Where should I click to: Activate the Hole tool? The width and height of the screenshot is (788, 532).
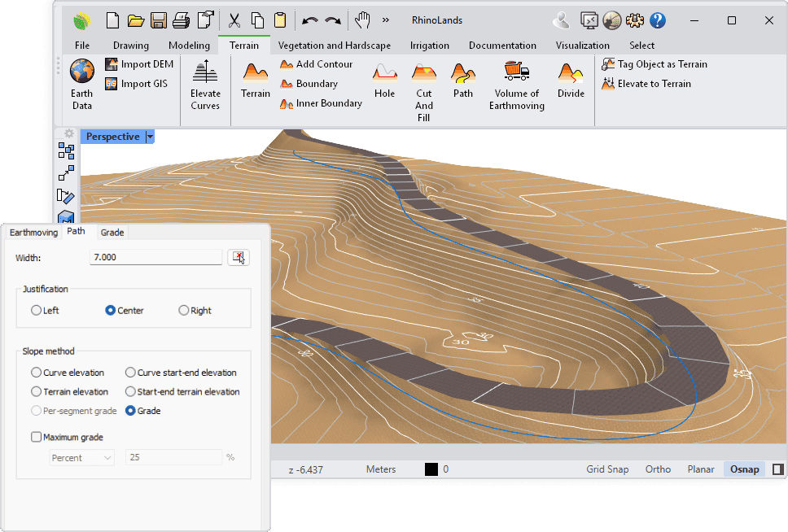point(384,81)
